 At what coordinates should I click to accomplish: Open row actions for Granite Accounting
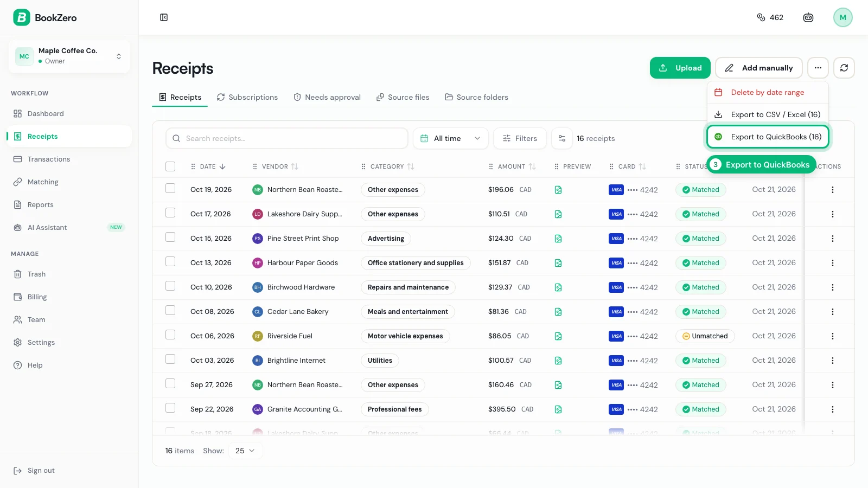point(832,409)
